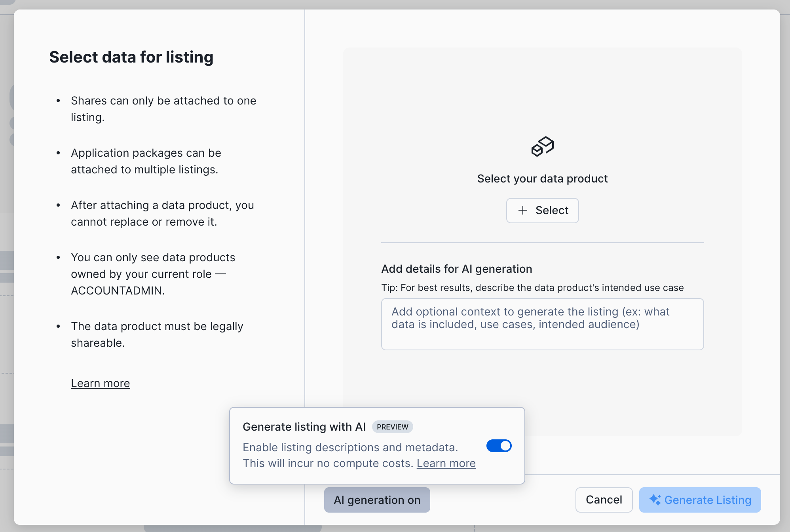Viewport: 790px width, 532px height.
Task: Click the ACCOUNTADMIN role bullet text
Action: (x=153, y=274)
